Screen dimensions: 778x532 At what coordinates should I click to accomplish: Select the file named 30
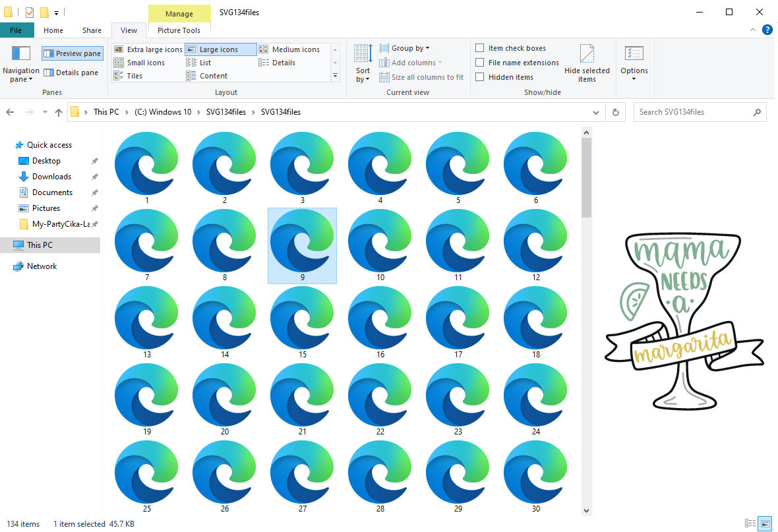535,477
